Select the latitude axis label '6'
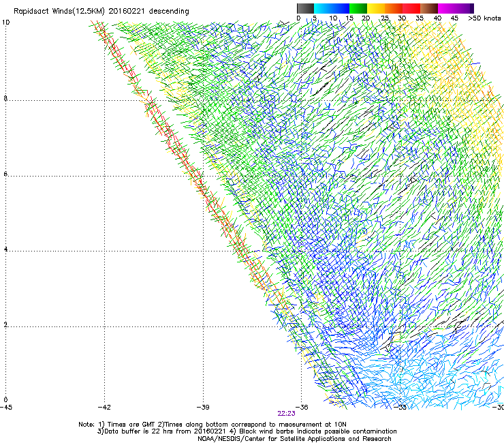 (5, 174)
